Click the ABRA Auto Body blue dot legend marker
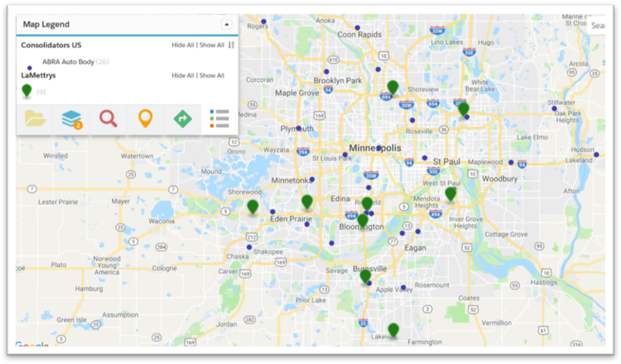This screenshot has height=364, width=621. click(29, 68)
